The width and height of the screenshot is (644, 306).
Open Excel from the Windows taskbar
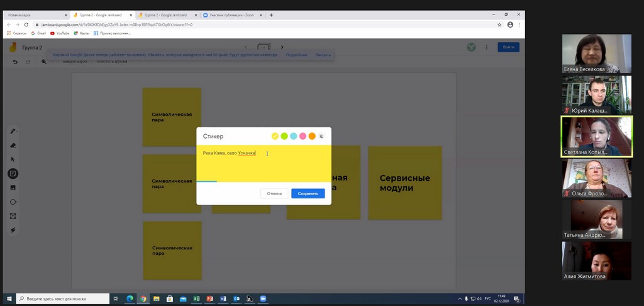(196, 298)
